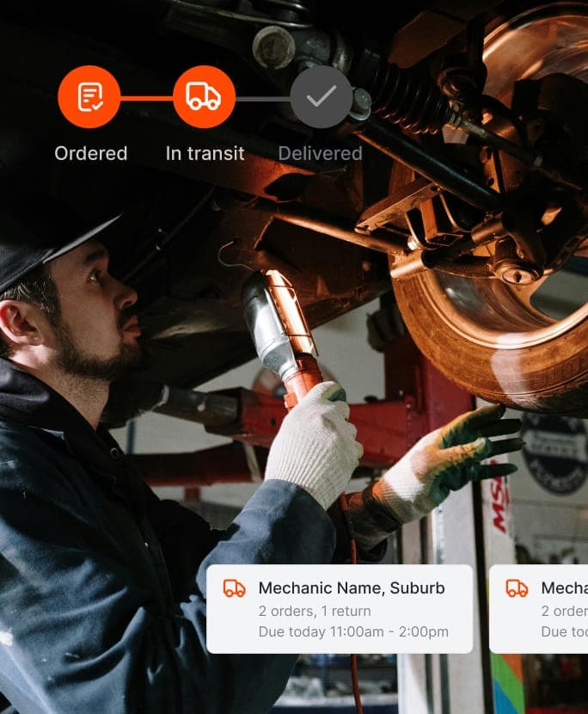Click the progress line between Ordered and In transit
588x714 pixels.
pyautogui.click(x=146, y=98)
